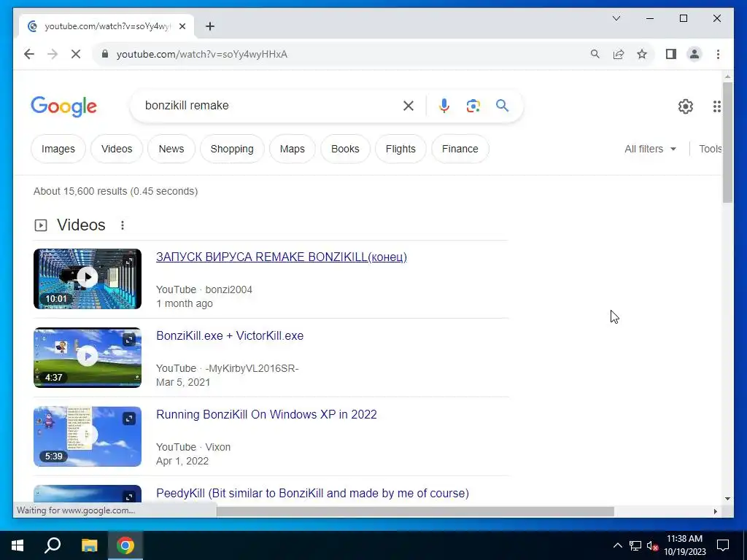Click the zoom magnifier in address bar
747x560 pixels.
tap(595, 54)
